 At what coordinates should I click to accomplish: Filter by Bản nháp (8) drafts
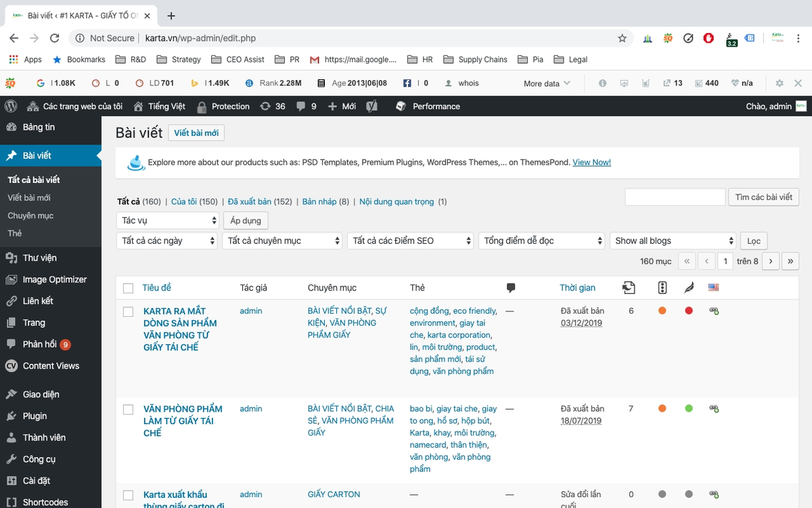325,202
